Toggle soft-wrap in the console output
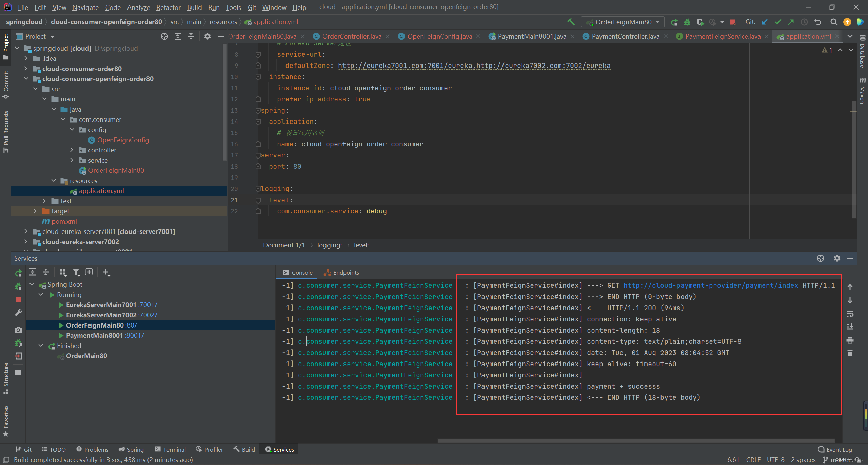The width and height of the screenshot is (868, 465). (x=850, y=314)
